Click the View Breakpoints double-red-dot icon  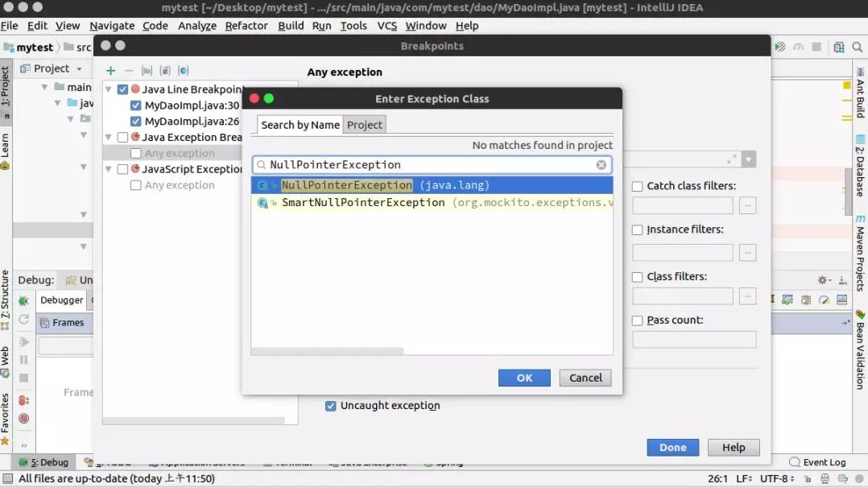24,400
